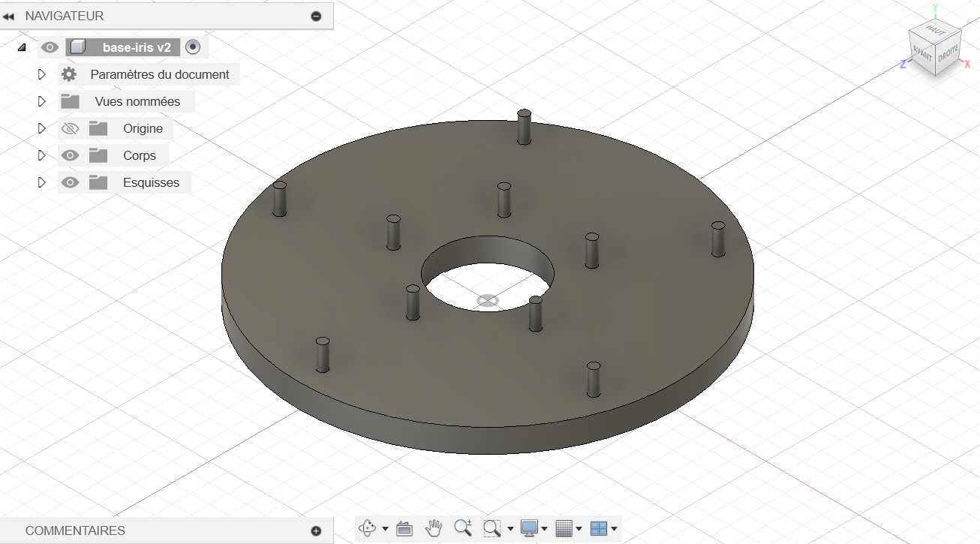Click the Origine folder icon
980x544 pixels.
[x=98, y=128]
